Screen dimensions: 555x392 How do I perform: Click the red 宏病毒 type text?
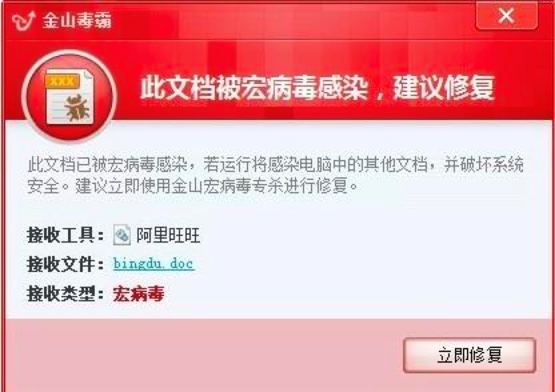tap(139, 293)
